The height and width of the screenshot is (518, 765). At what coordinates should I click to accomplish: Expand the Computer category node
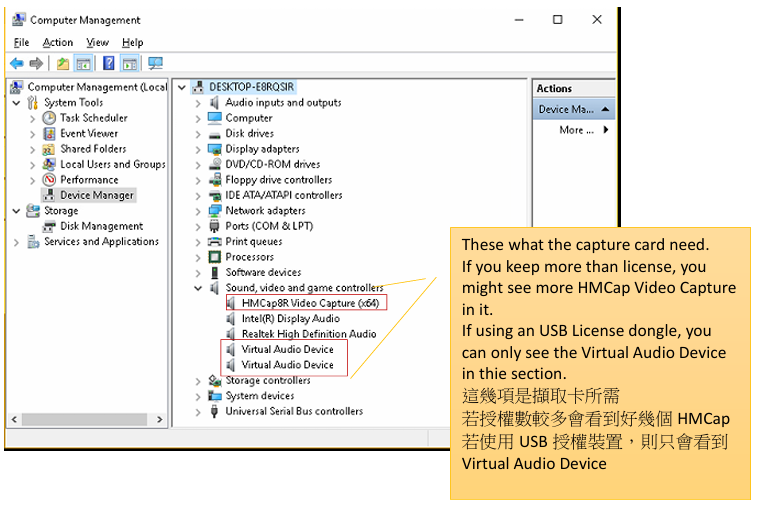198,119
